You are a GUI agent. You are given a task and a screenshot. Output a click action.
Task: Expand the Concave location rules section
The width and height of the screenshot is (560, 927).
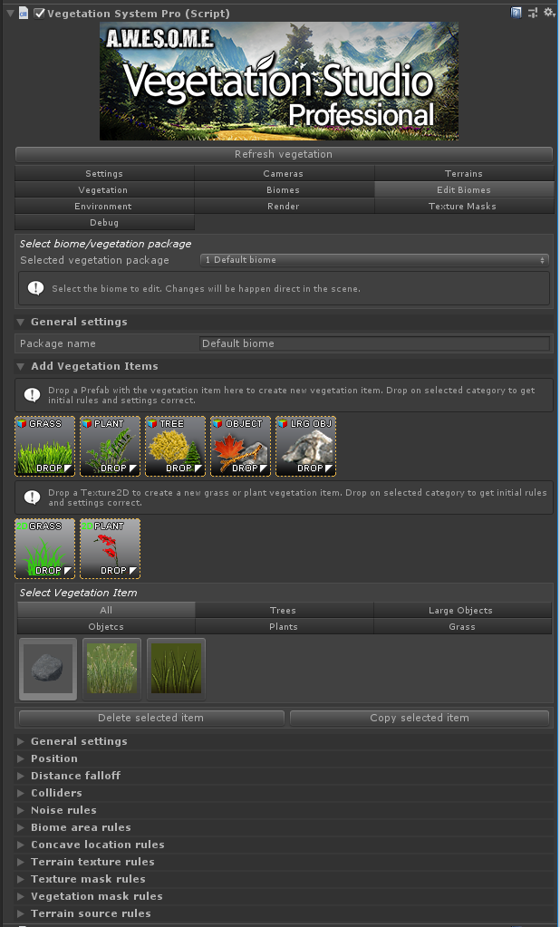tap(21, 845)
